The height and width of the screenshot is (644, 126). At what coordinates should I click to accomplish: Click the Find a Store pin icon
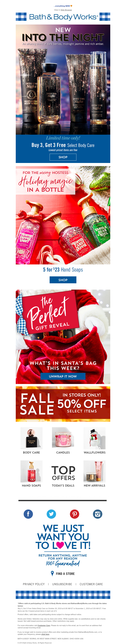click(x=52, y=574)
